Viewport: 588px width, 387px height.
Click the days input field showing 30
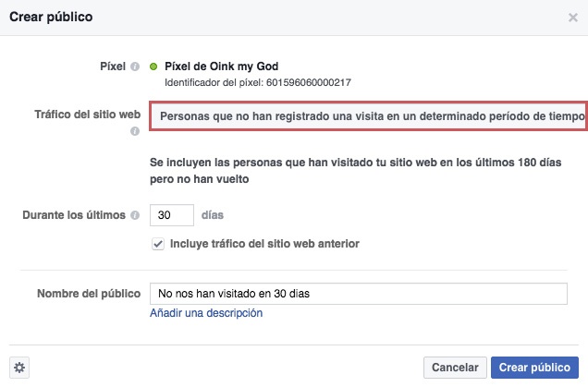click(x=172, y=215)
